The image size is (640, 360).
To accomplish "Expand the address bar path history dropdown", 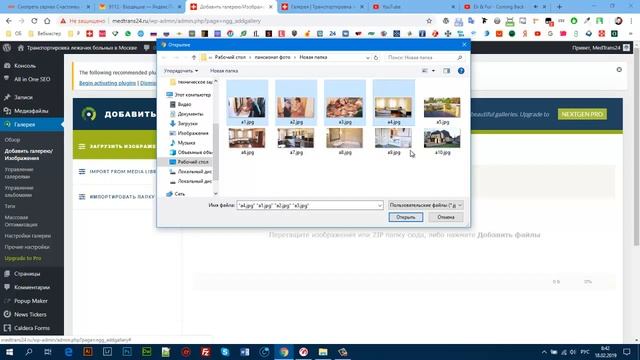I will click(x=367, y=58).
